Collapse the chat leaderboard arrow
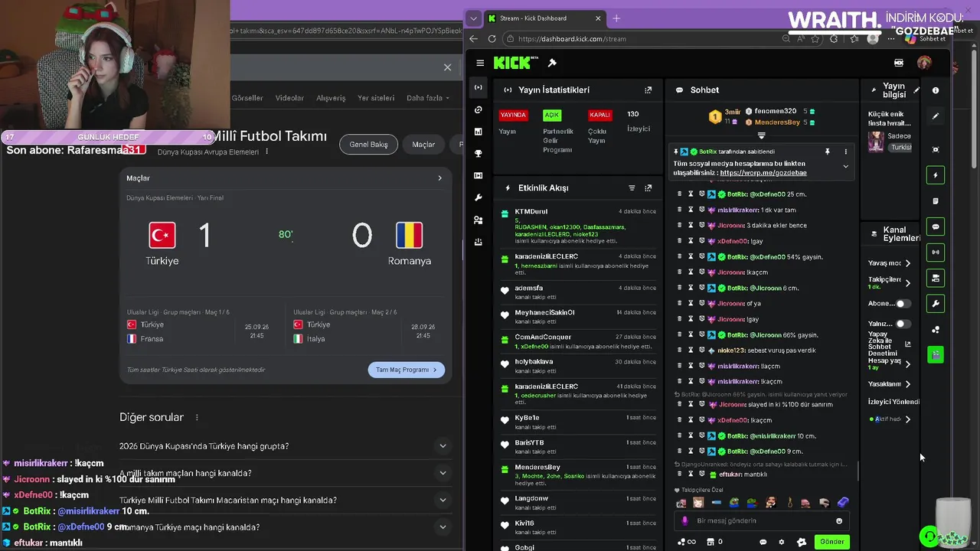This screenshot has height=551, width=980. tap(762, 135)
